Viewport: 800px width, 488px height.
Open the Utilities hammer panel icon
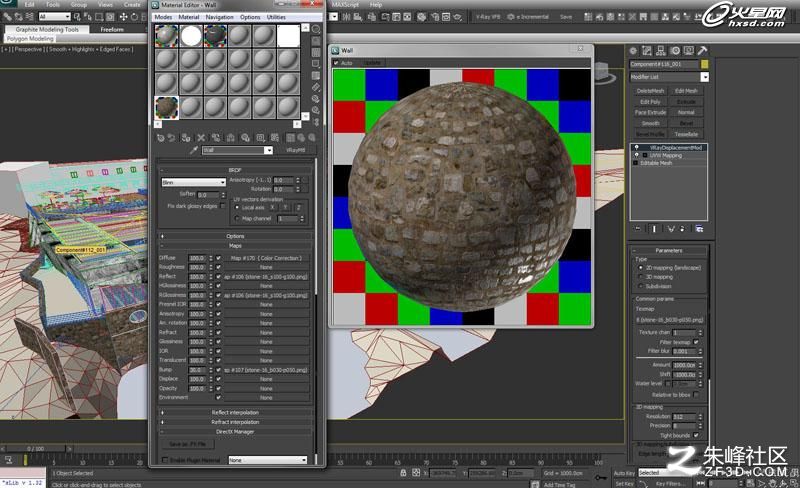click(703, 51)
